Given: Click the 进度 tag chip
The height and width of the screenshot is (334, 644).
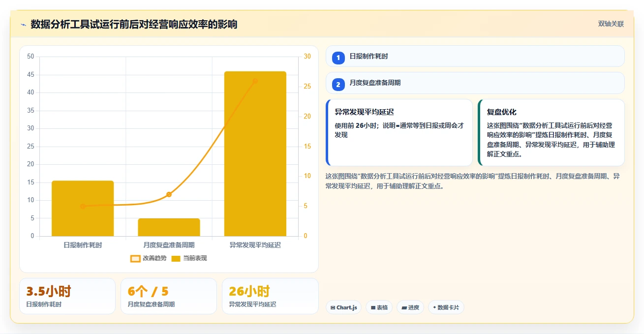Looking at the screenshot, I should point(410,307).
